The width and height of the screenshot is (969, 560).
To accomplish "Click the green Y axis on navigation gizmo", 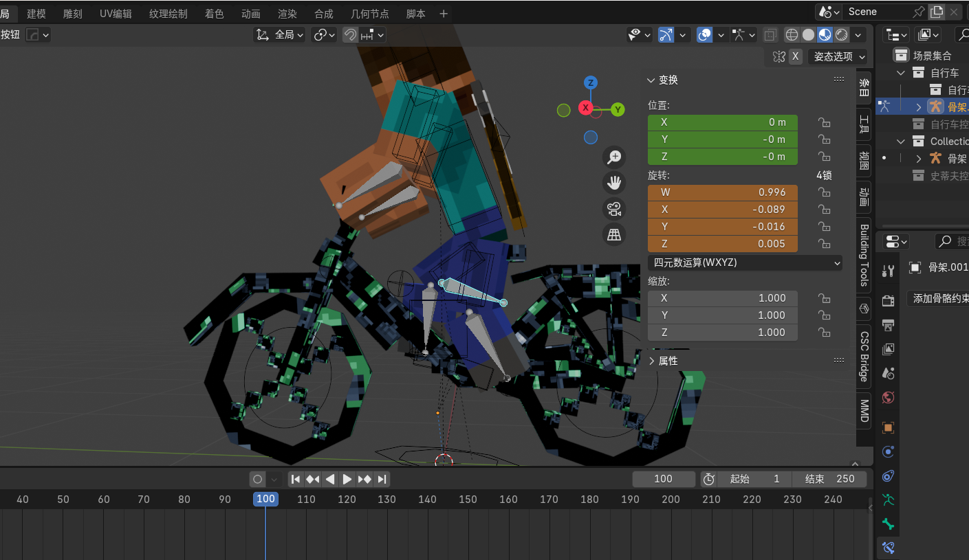I will 618,109.
